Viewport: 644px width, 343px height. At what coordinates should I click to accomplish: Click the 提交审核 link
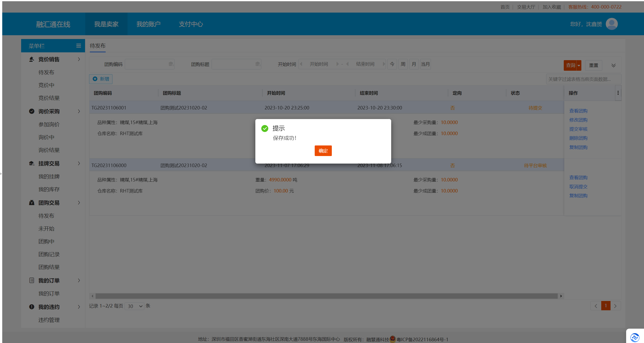578,129
